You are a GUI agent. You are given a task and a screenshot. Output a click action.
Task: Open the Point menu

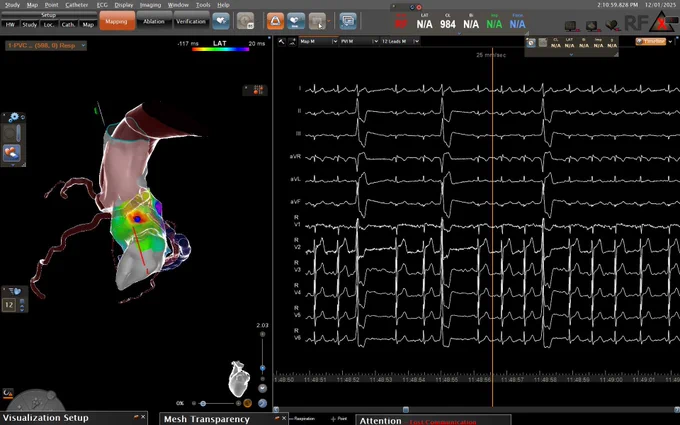(51, 5)
